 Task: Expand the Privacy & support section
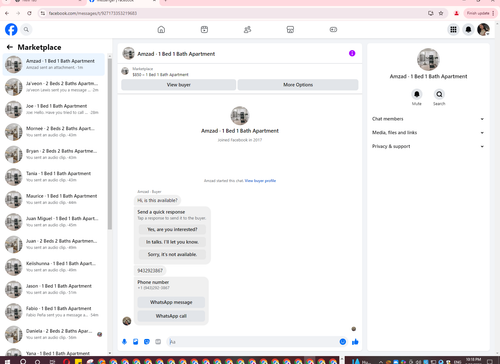428,146
